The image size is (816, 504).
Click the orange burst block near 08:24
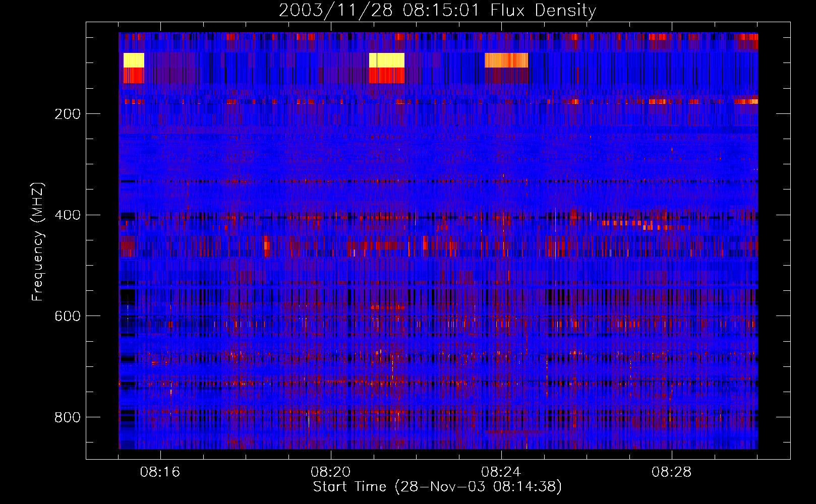[506, 60]
